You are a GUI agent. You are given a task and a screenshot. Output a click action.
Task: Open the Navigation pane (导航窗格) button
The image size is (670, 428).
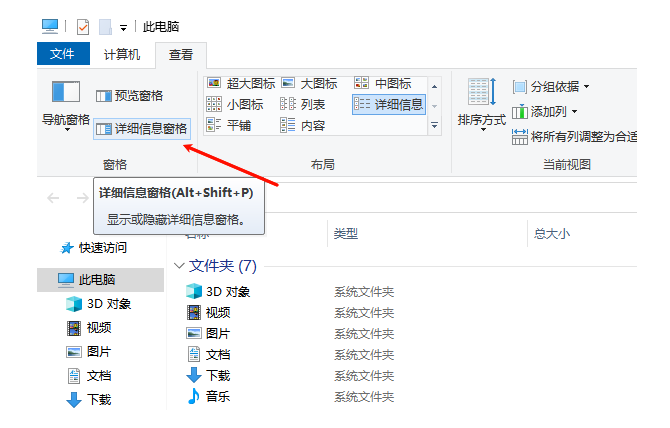[66, 104]
